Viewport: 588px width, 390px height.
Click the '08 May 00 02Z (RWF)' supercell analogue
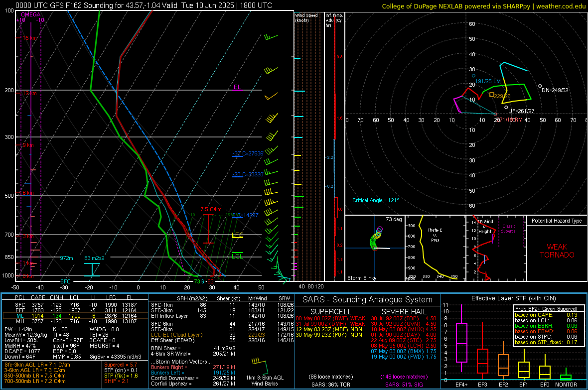point(330,318)
